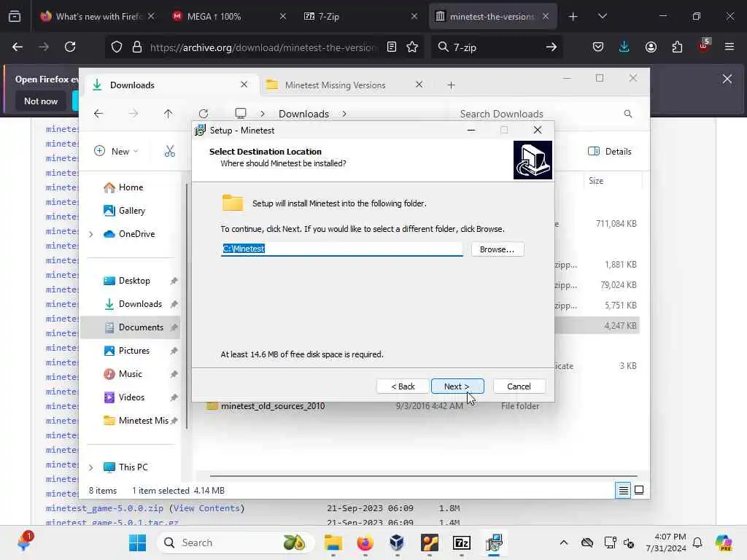The image size is (747, 560).
Task: Select Pictures in quick access
Action: (x=134, y=351)
